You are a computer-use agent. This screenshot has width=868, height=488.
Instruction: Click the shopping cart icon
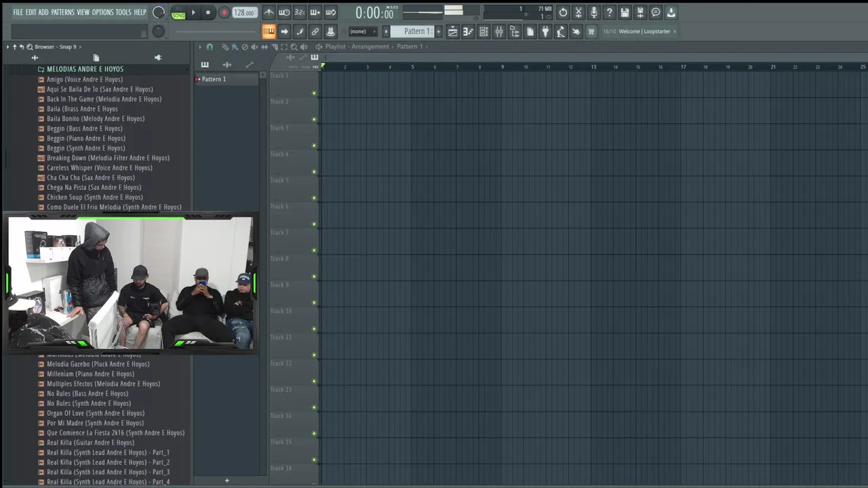coord(591,31)
